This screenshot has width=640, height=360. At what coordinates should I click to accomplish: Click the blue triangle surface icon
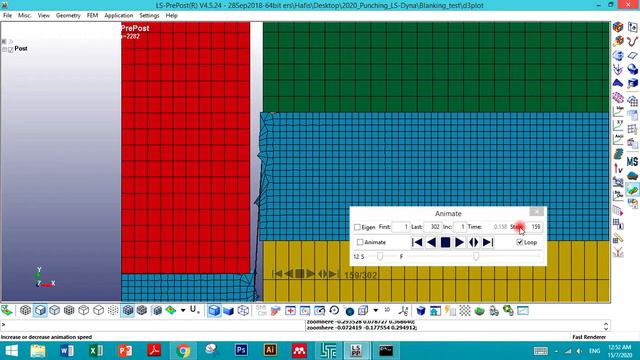tap(618, 83)
